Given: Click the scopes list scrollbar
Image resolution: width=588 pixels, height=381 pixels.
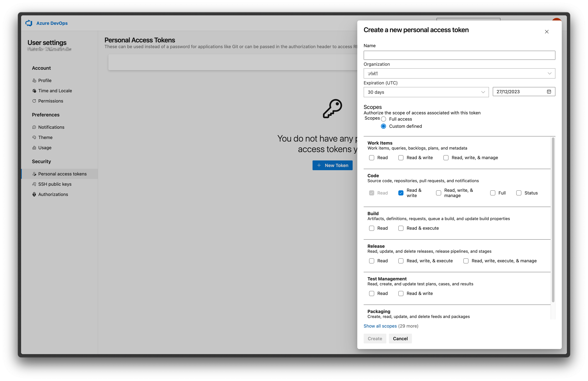Looking at the screenshot, I should click(x=553, y=220).
